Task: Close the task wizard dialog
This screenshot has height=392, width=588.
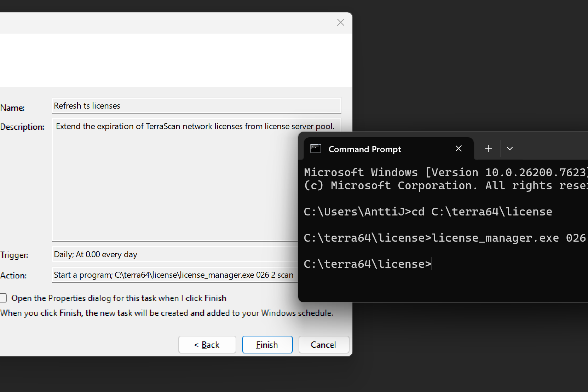Action: [x=340, y=23]
